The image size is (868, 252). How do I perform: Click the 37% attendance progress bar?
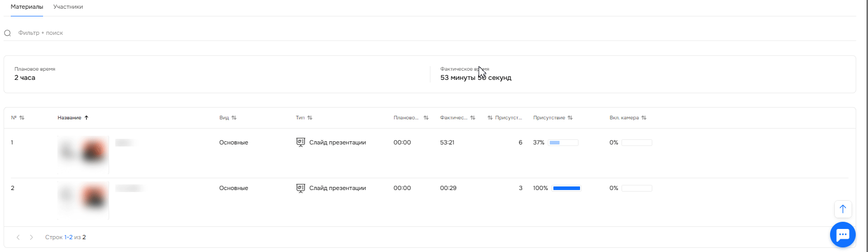tap(563, 143)
